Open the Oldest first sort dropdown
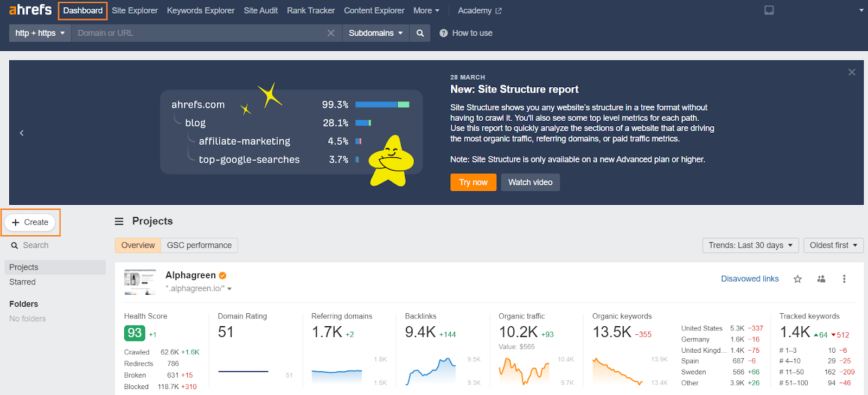This screenshot has height=395, width=868. (833, 245)
